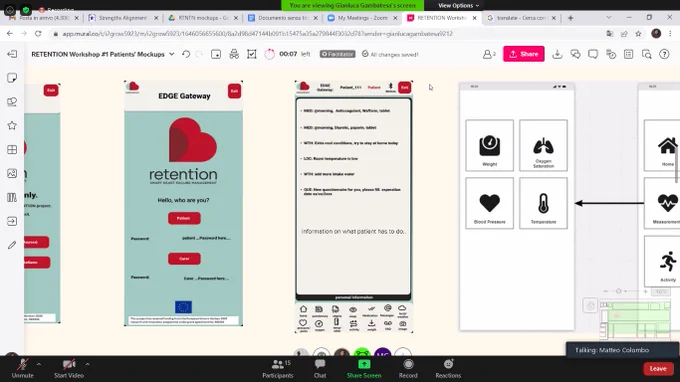Open the add-area icon in top toolbar
The height and width of the screenshot is (382, 680).
coord(216,54)
